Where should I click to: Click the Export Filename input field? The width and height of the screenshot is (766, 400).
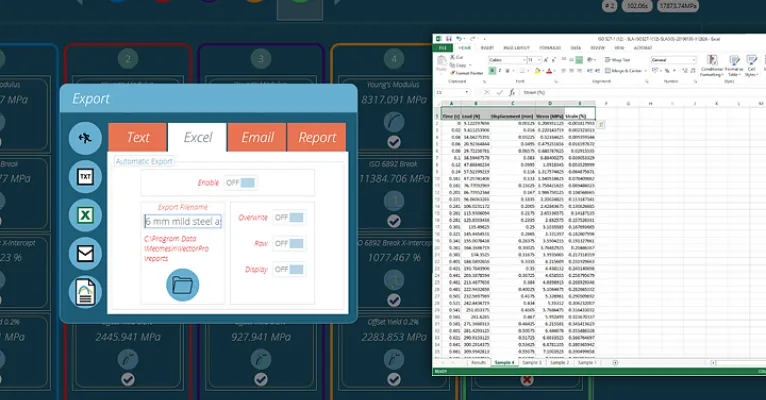point(182,222)
